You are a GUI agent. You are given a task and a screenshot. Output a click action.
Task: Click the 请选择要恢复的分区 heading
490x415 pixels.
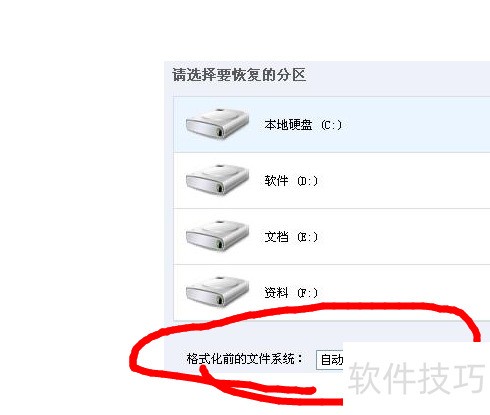pyautogui.click(x=239, y=75)
